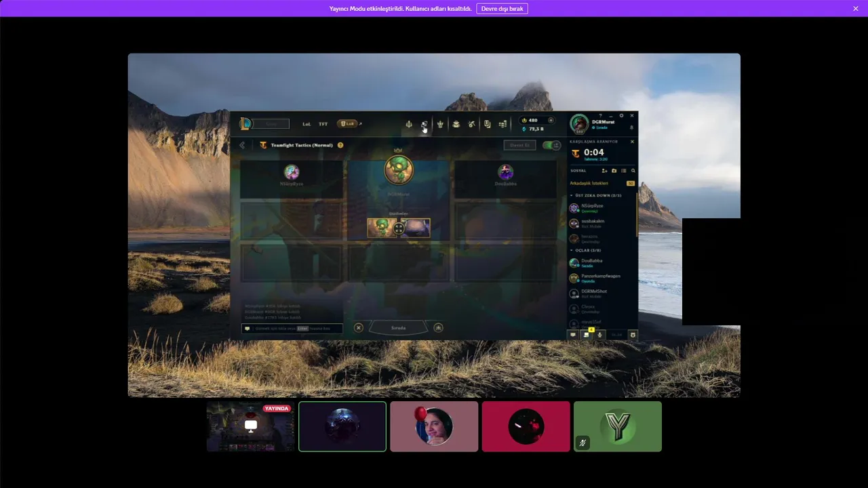This screenshot has width=868, height=488.
Task: Switch to the LoL tab in the client
Action: (307, 124)
